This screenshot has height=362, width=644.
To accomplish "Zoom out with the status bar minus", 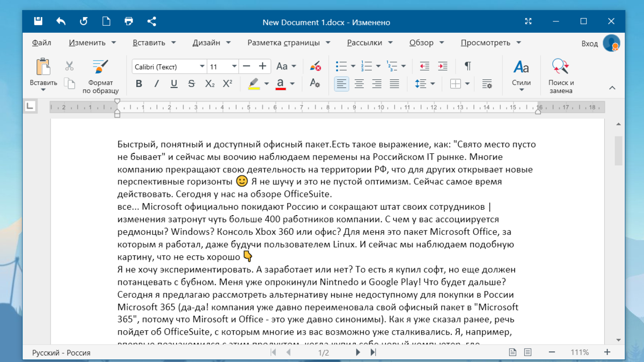I will [552, 352].
